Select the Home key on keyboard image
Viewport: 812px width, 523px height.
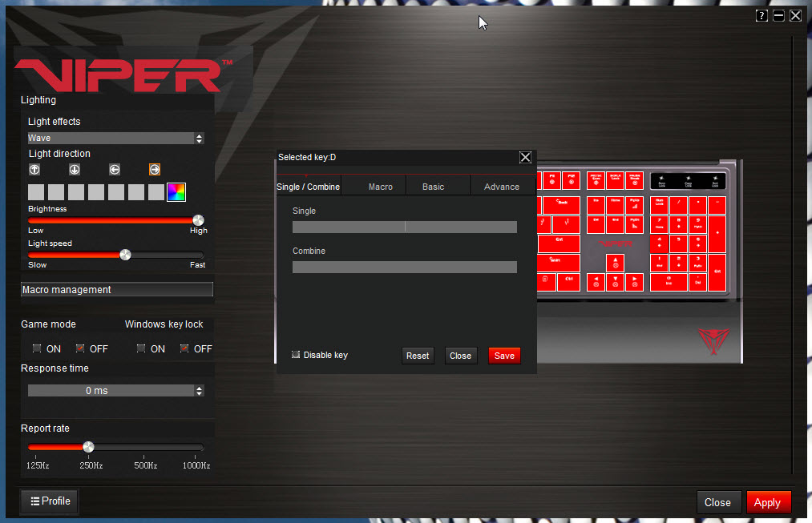tap(616, 205)
